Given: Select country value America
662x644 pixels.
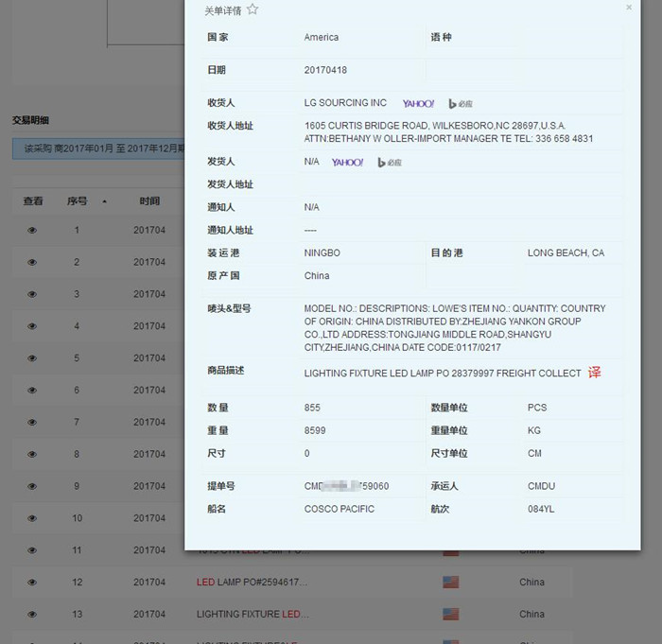Looking at the screenshot, I should coord(321,37).
